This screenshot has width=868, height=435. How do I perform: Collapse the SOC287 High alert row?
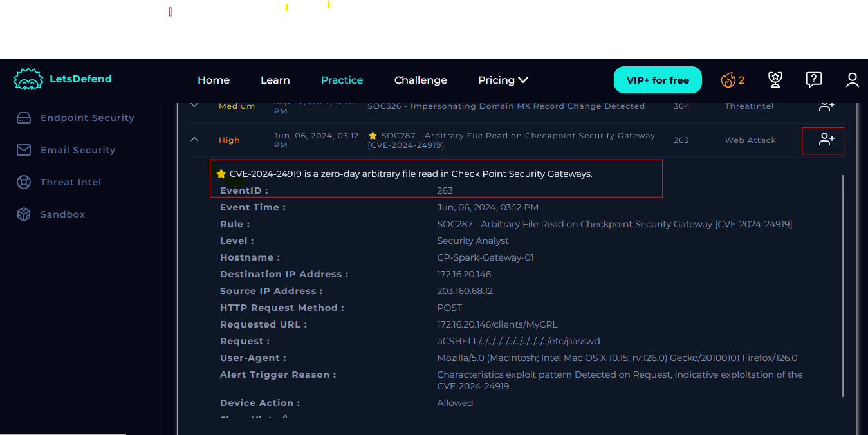(x=194, y=140)
